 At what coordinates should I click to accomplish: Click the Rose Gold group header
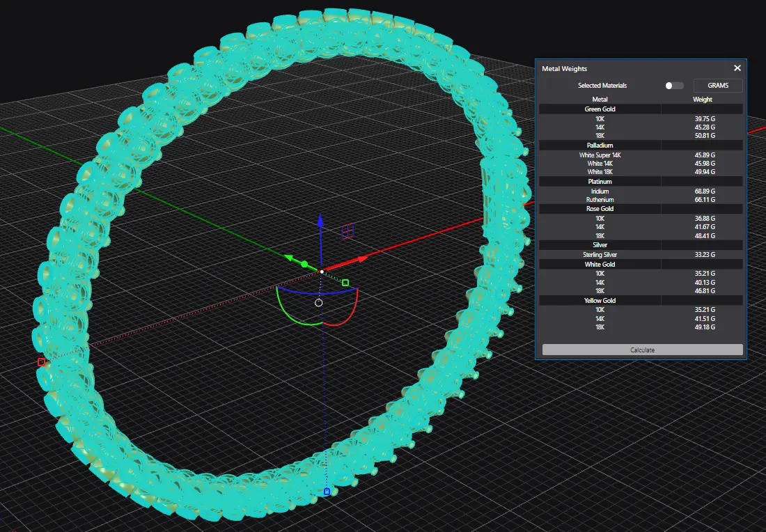point(600,209)
